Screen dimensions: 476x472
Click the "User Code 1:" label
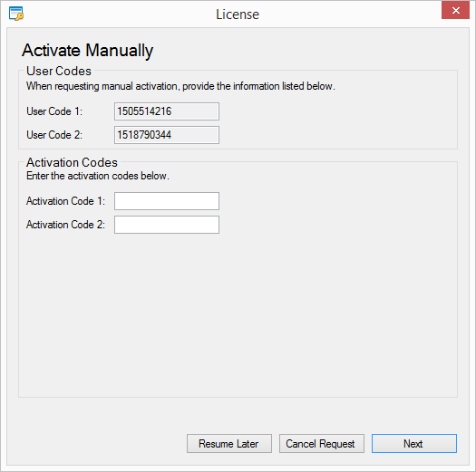[54, 111]
